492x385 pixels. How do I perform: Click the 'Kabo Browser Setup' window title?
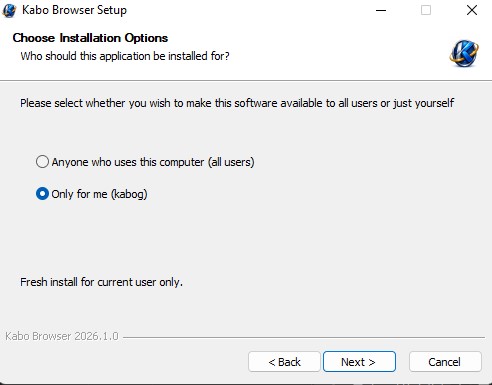[x=74, y=10]
